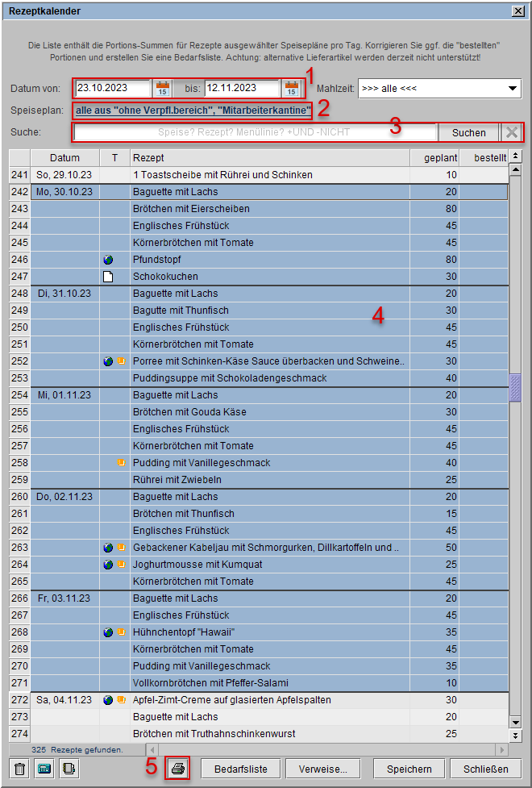Click the Suchen button
The width and height of the screenshot is (532, 788).
(x=469, y=132)
